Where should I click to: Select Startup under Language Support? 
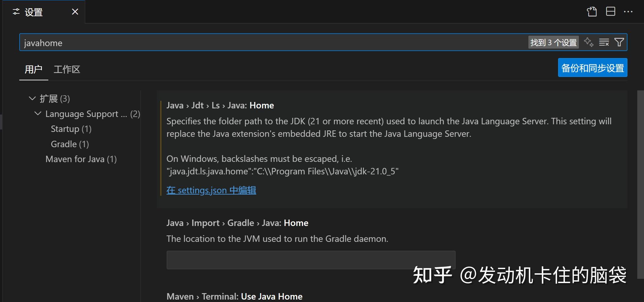coord(71,129)
